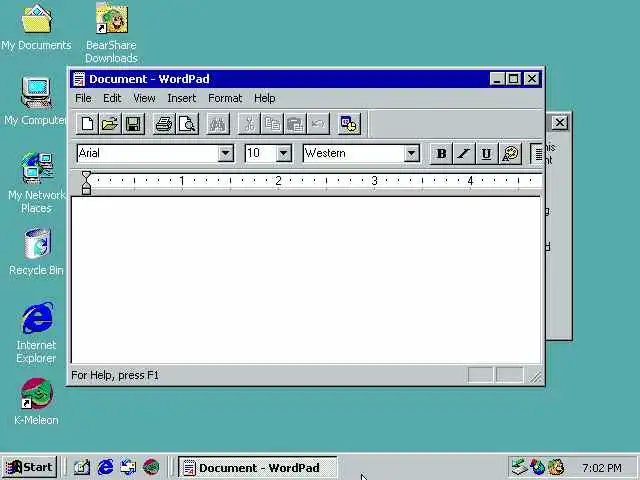Click in the blank document text area
This screenshot has width=640, height=480.
[306, 280]
